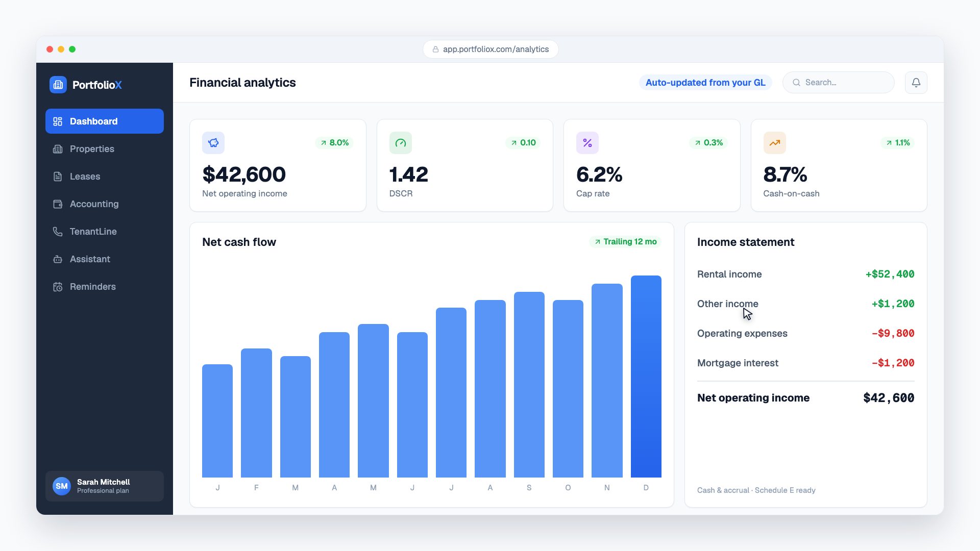Click the Professional plan label

coord(103,491)
